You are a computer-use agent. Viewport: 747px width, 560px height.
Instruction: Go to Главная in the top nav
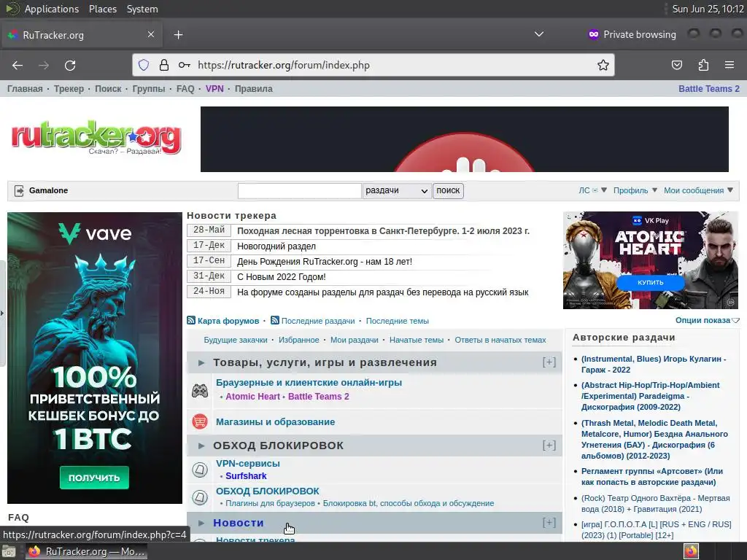[x=25, y=88]
